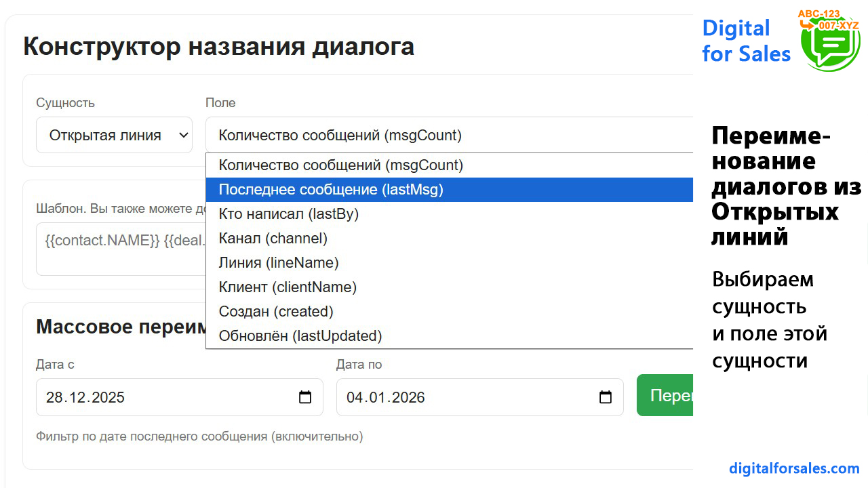The height and width of the screenshot is (488, 868).
Task: Select 'Линия (lineName)' option
Action: tap(278, 263)
